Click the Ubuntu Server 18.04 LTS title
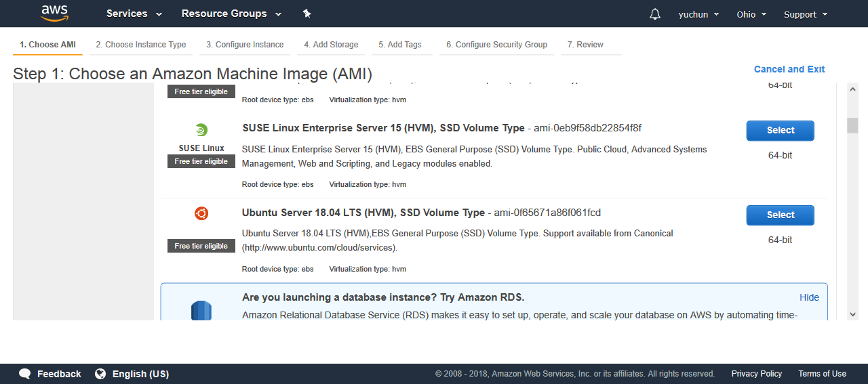Screen dimensions: 868x384 363,213
